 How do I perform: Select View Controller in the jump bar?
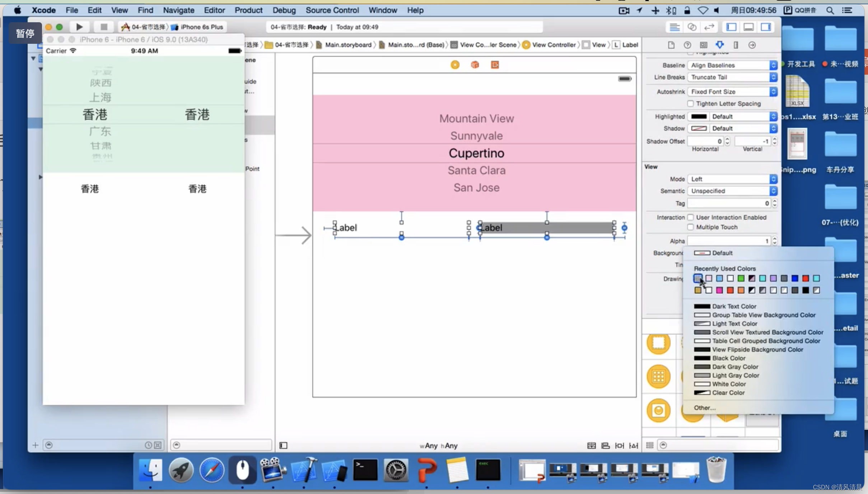[x=549, y=45]
